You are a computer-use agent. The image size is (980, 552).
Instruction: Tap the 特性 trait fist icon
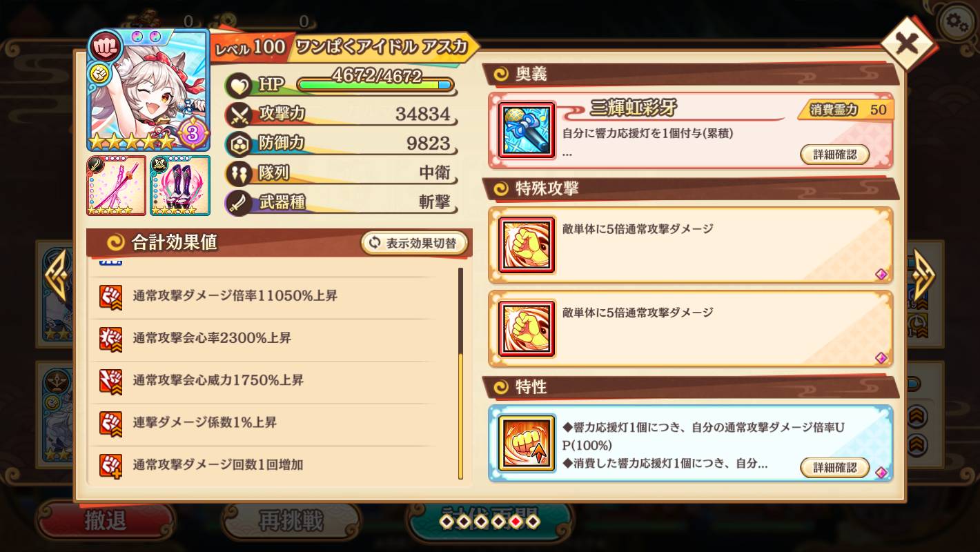tap(527, 443)
